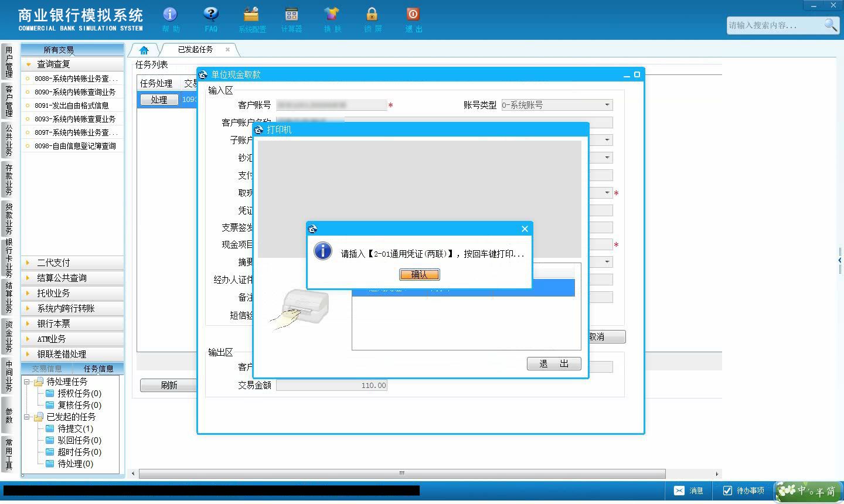The height and width of the screenshot is (504, 844).
Task: Expand the 银联差错处理 menu group
Action: [73, 354]
